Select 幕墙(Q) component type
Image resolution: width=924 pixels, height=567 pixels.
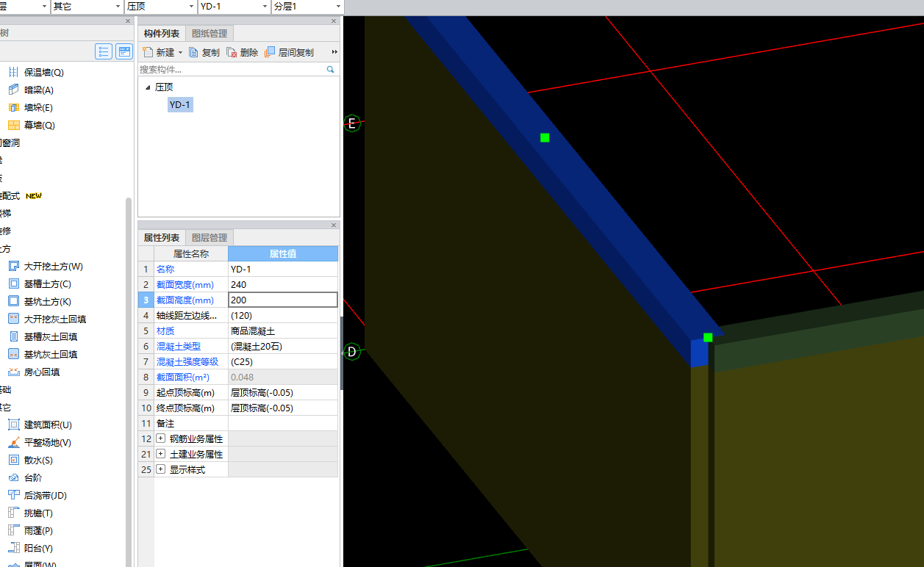[x=40, y=126]
